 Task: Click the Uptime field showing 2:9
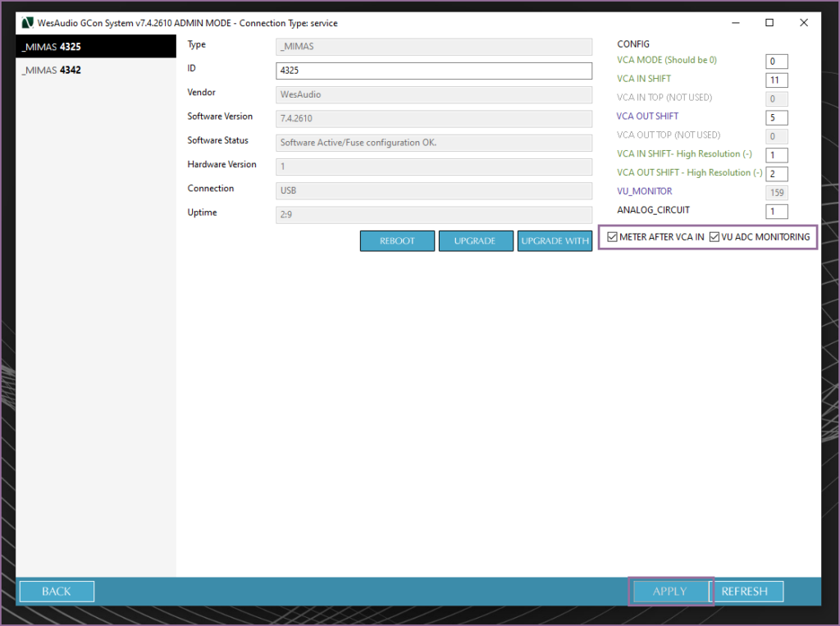coord(434,215)
